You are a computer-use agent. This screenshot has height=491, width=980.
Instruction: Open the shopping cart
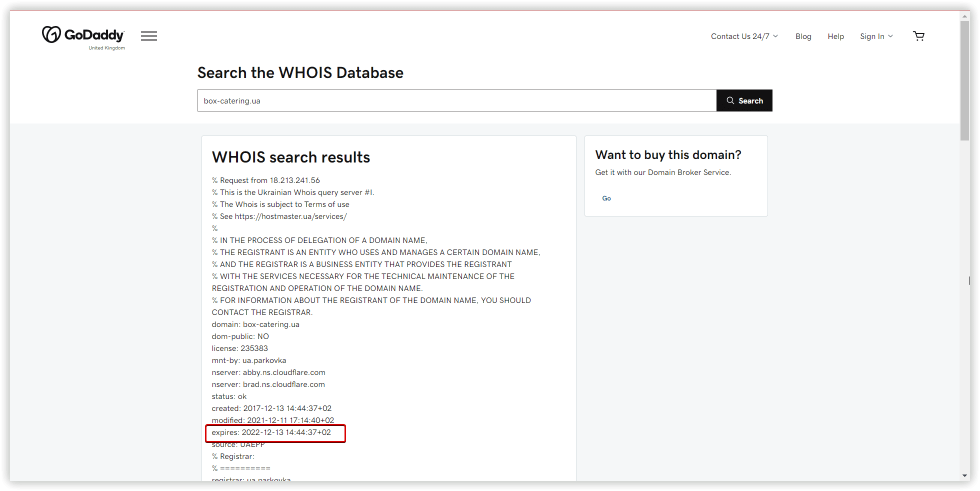918,36
